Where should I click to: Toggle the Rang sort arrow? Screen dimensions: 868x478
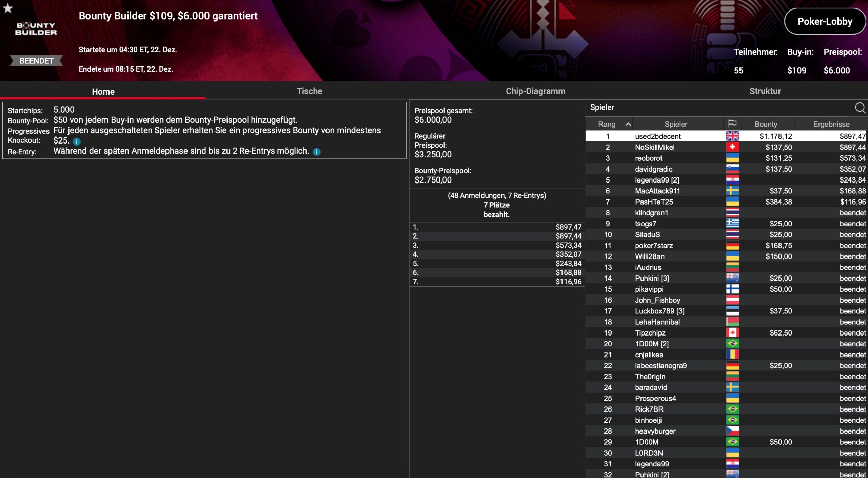[628, 124]
